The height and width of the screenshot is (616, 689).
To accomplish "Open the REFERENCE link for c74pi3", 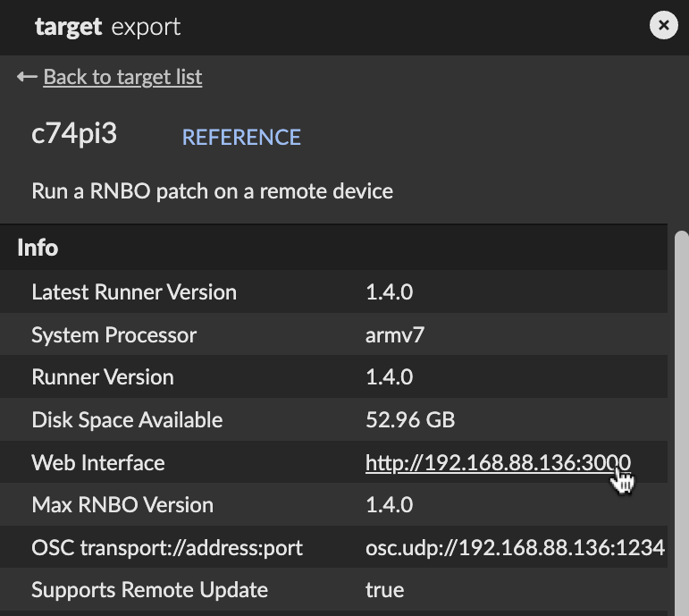I will click(241, 137).
